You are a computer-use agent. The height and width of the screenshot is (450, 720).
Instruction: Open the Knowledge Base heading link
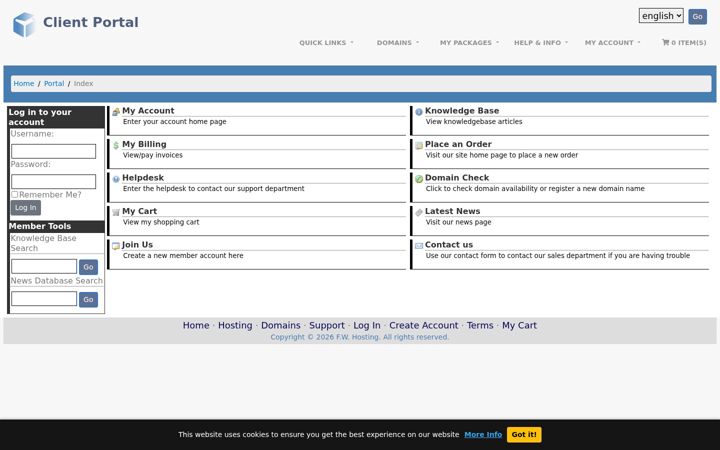click(462, 111)
